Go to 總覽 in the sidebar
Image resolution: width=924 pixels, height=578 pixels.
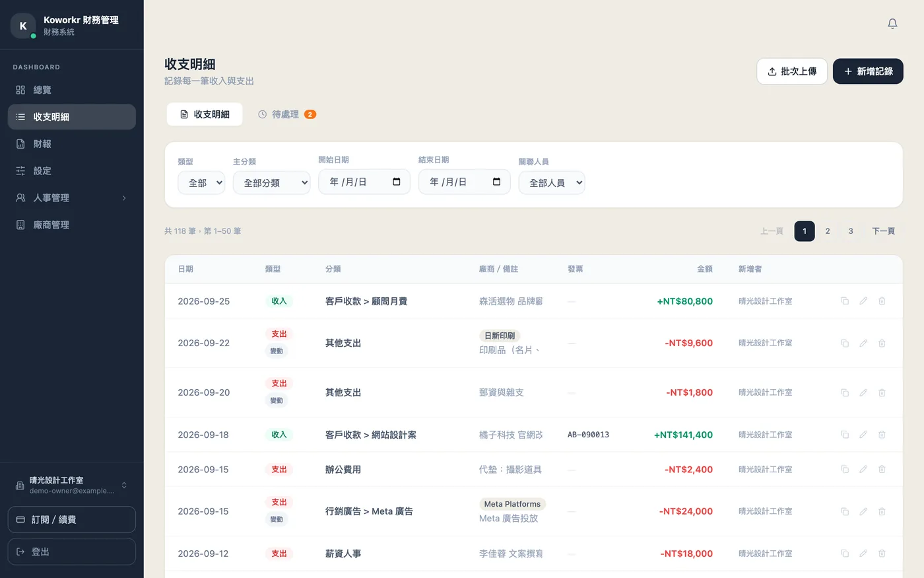(x=72, y=90)
